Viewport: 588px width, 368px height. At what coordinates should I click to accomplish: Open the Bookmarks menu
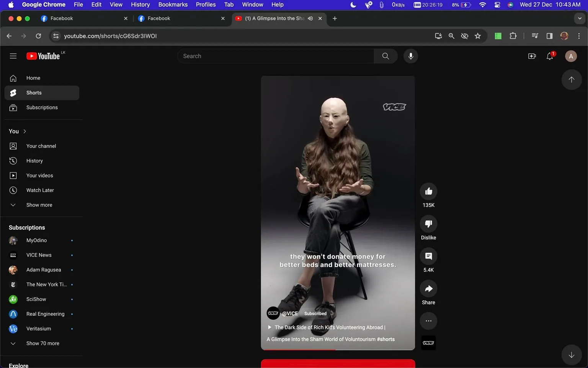(173, 5)
